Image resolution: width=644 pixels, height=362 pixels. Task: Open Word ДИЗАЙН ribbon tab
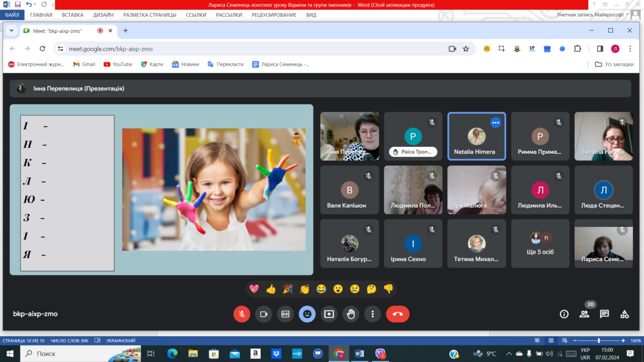coord(103,15)
